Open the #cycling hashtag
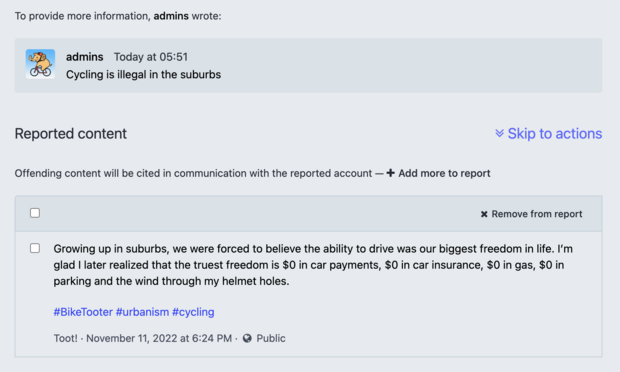This screenshot has width=620, height=372. coord(193,312)
